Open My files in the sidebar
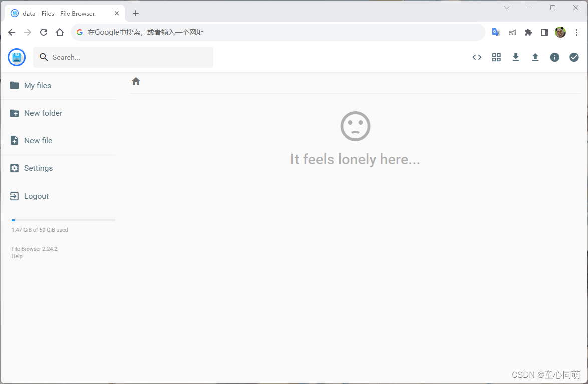The width and height of the screenshot is (588, 384). (x=37, y=85)
